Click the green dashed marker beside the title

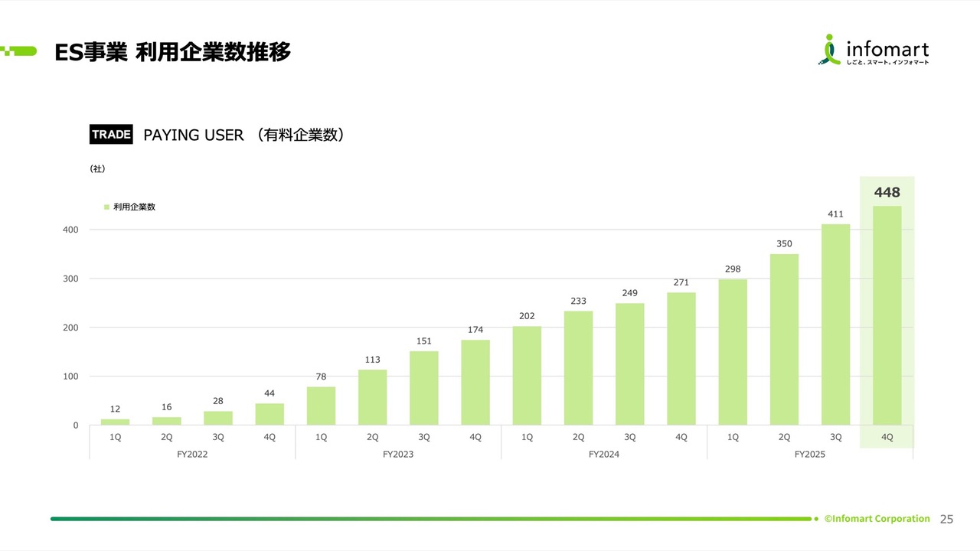click(x=18, y=51)
